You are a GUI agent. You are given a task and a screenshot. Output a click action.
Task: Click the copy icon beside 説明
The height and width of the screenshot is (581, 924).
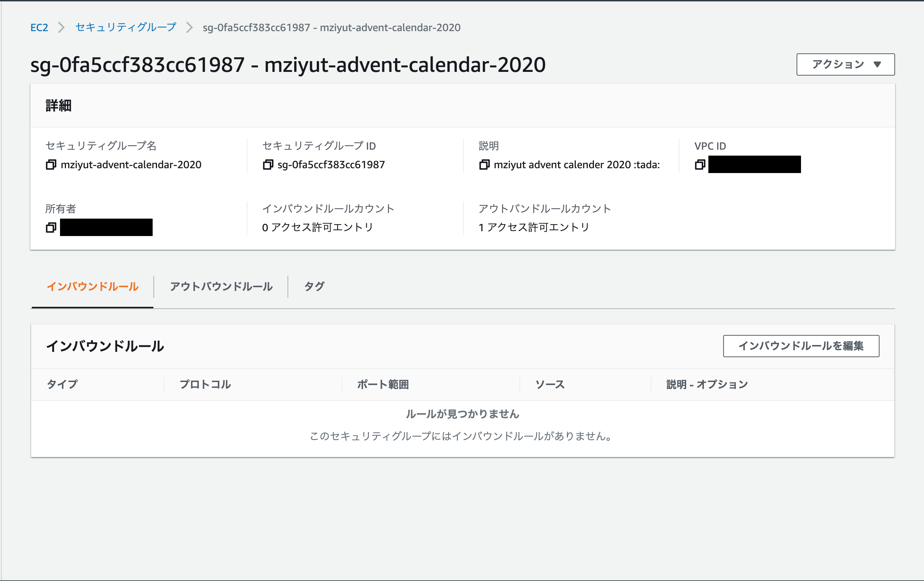[x=484, y=164]
